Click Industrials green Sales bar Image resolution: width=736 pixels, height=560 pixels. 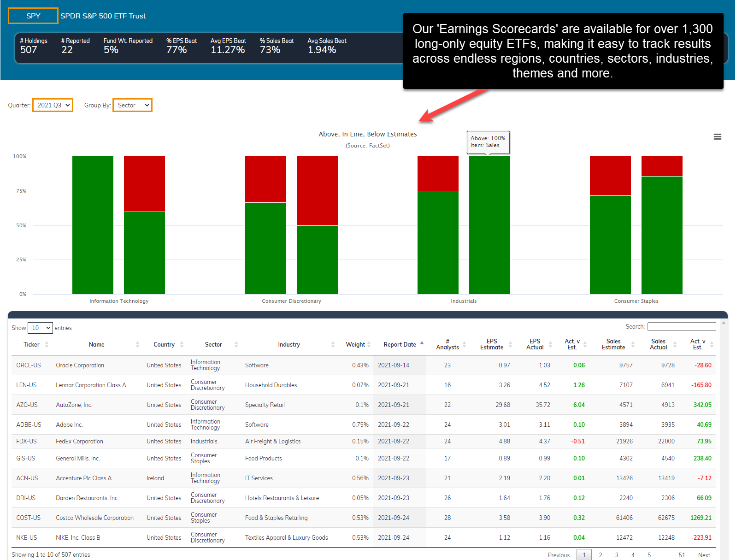[489, 225]
